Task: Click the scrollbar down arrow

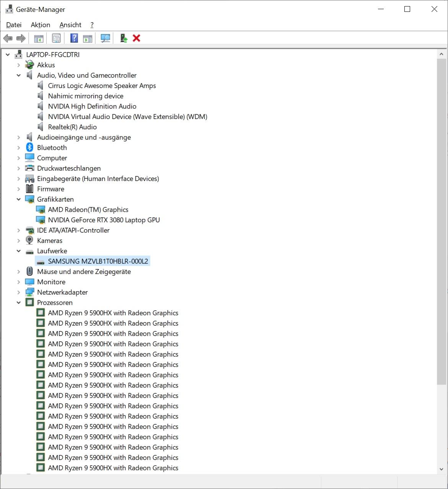Action: click(441, 469)
